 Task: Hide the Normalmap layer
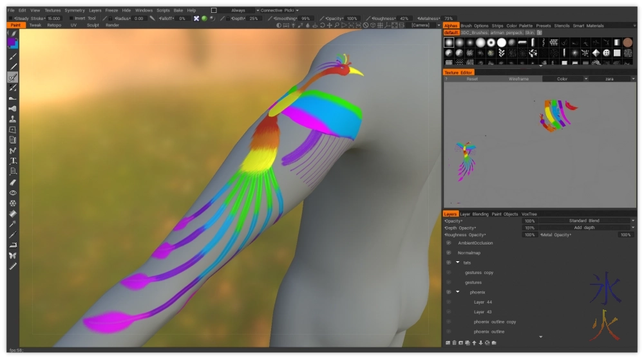click(448, 253)
